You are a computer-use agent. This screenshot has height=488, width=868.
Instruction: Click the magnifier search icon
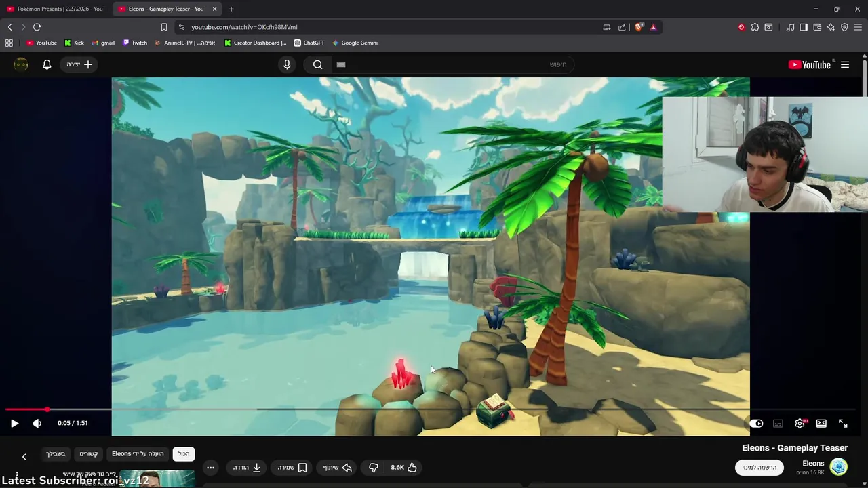317,64
